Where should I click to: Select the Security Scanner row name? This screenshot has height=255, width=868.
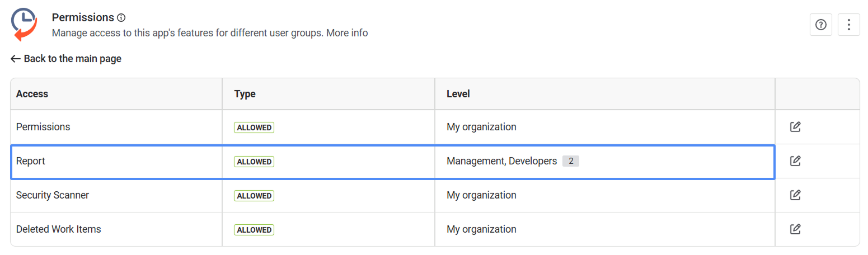[53, 195]
